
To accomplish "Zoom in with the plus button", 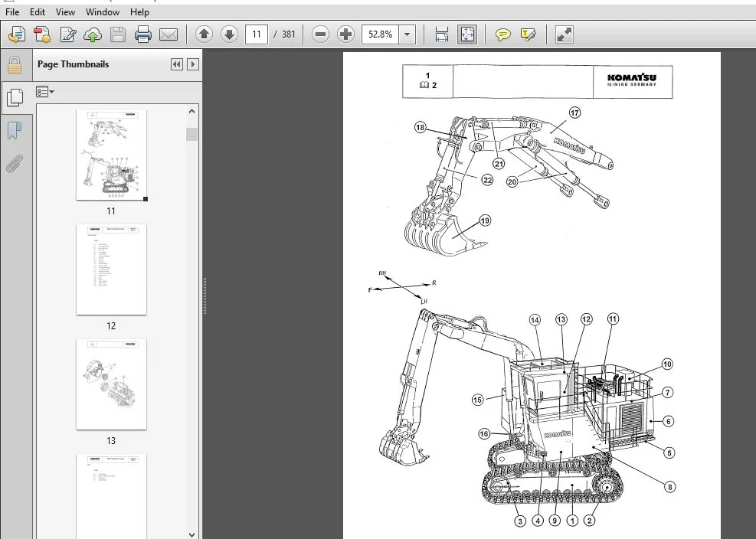I will click(x=345, y=34).
